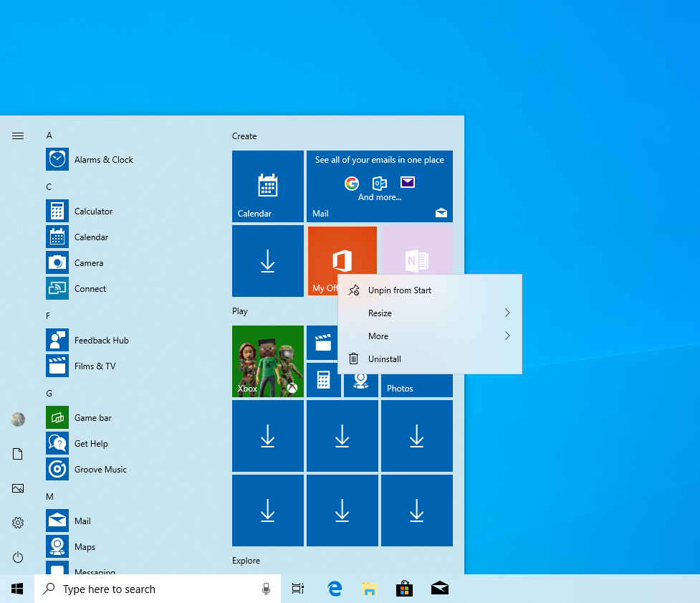Open Microsoft Store from the taskbar
The width and height of the screenshot is (700, 603).
404,589
